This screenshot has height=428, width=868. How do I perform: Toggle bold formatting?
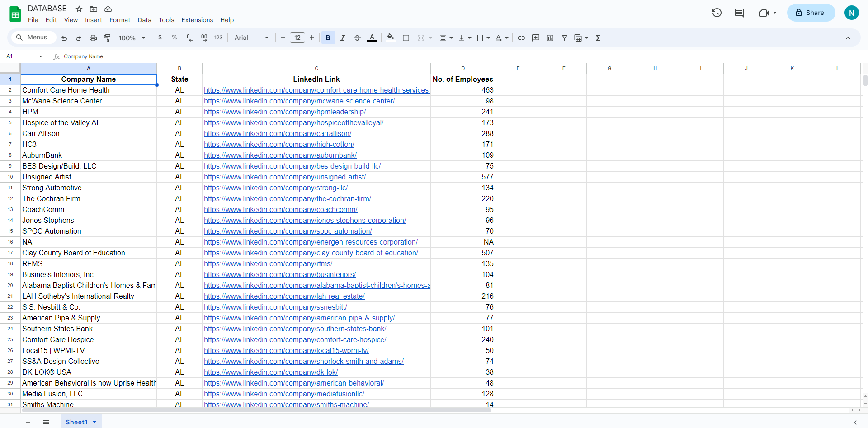(x=328, y=38)
